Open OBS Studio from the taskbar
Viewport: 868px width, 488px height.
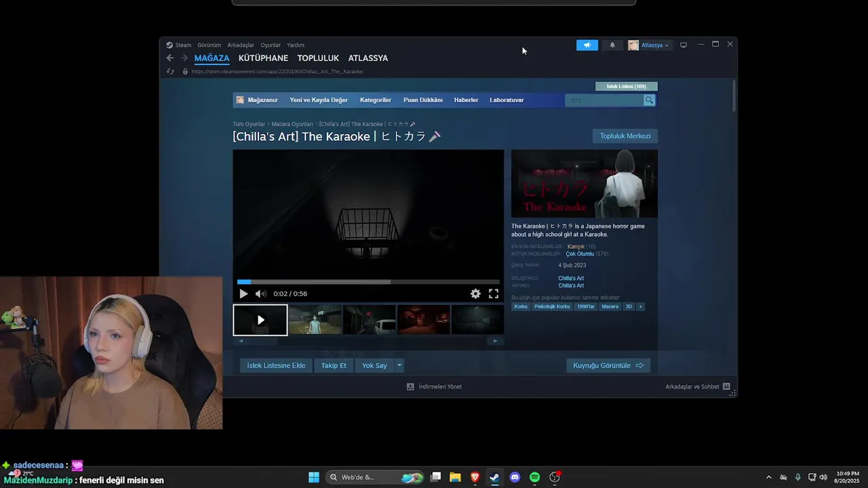pyautogui.click(x=555, y=477)
